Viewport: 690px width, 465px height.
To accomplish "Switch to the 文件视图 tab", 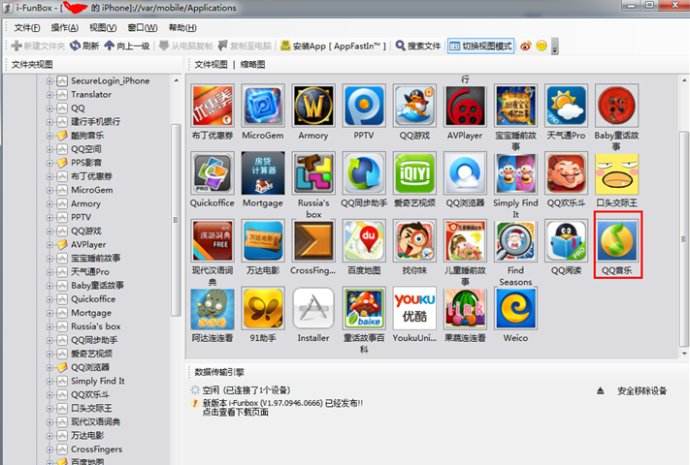I will (211, 65).
